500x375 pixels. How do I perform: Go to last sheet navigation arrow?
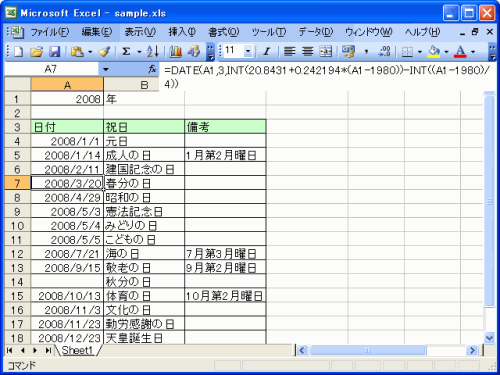coord(48,350)
